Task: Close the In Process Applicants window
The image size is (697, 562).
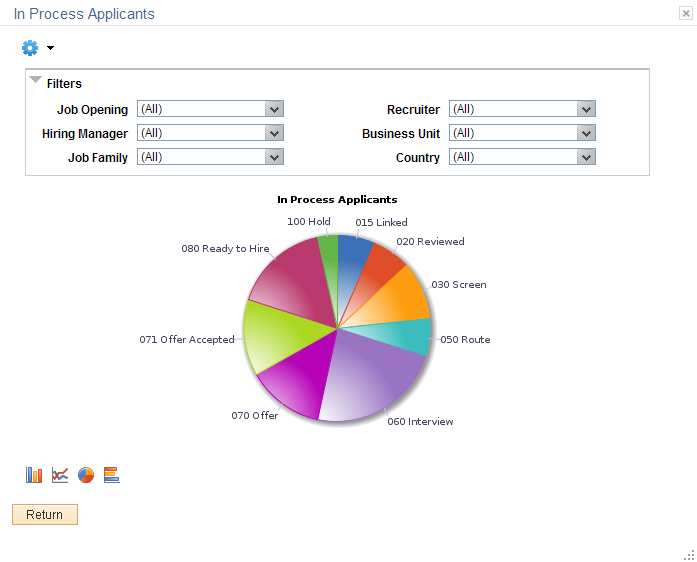Action: pyautogui.click(x=686, y=13)
